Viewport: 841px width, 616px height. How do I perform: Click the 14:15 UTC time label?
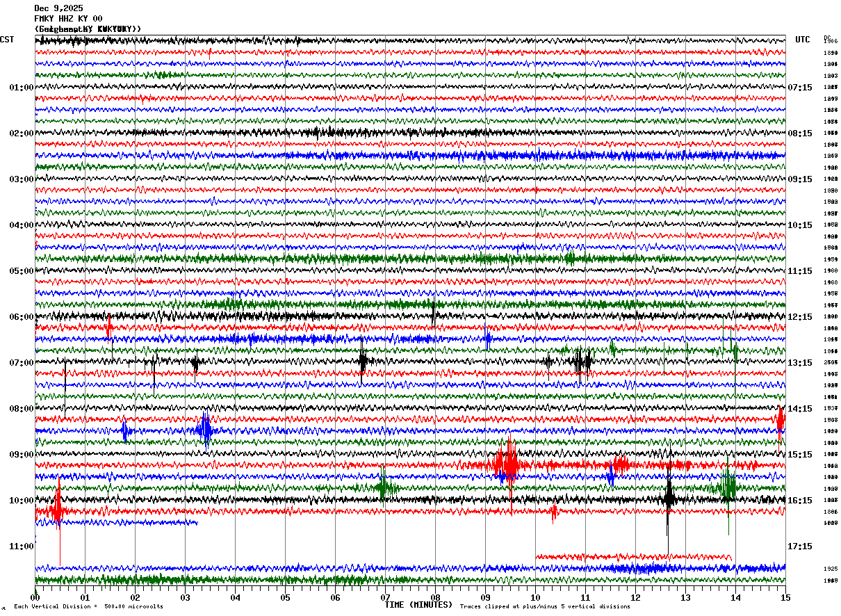pyautogui.click(x=800, y=409)
